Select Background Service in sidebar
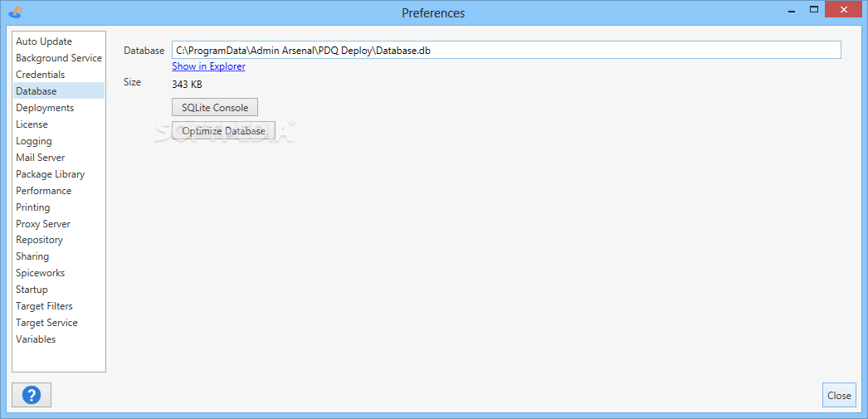Image resolution: width=868 pixels, height=419 pixels. point(59,58)
